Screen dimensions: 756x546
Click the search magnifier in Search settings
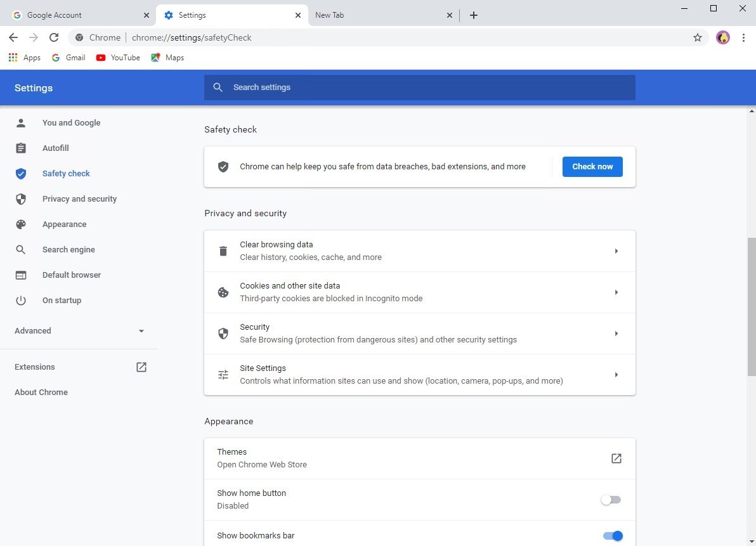tap(218, 88)
